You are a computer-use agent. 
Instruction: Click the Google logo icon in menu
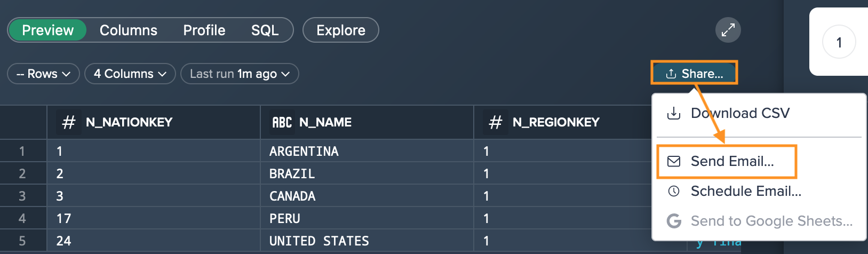[674, 221]
